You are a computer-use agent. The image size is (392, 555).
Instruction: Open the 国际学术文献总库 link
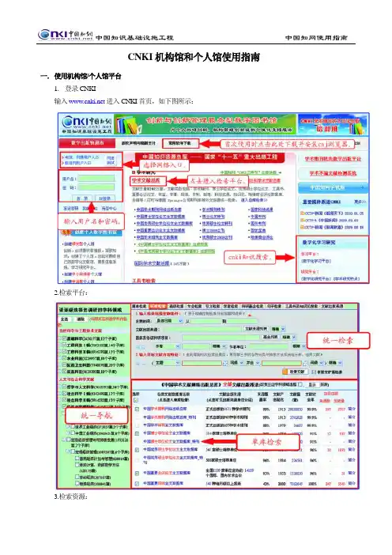click(152, 263)
